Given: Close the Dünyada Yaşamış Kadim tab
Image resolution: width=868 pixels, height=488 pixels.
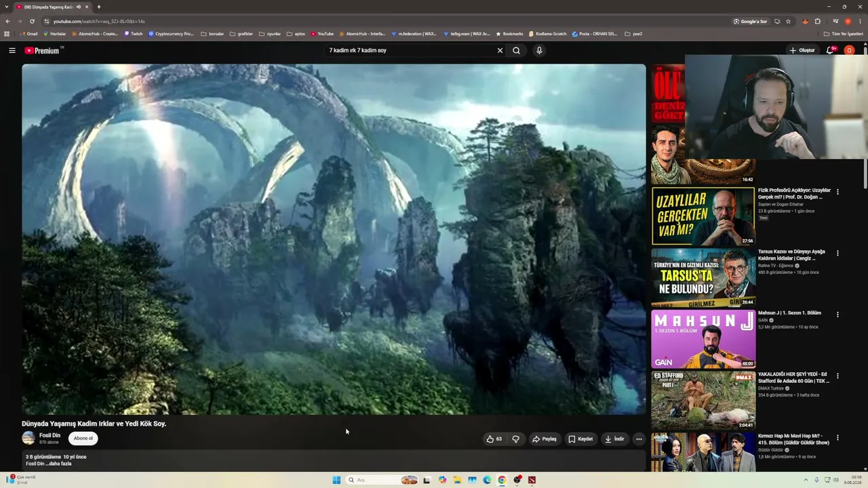Looking at the screenshot, I should [x=87, y=7].
